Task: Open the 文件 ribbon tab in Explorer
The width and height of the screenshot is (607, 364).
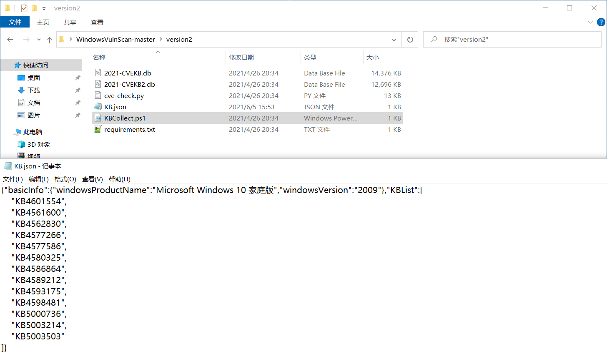Action: [x=15, y=22]
